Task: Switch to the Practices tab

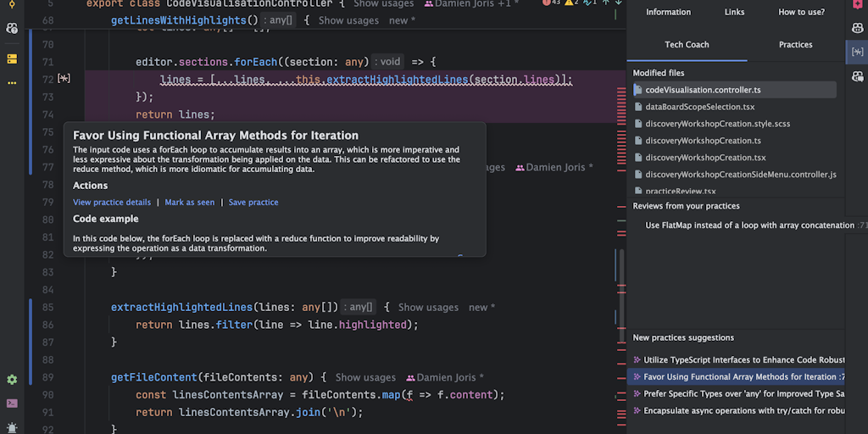Action: click(x=795, y=45)
